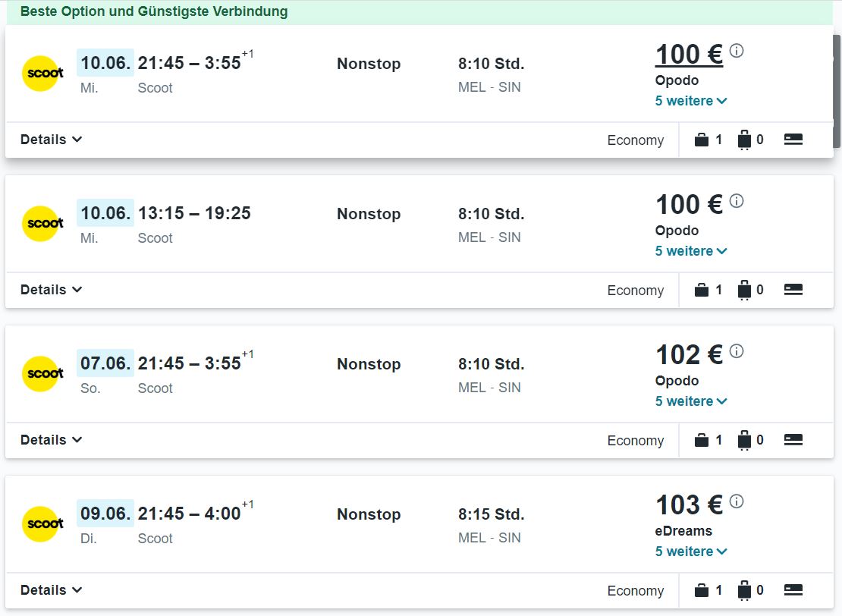The image size is (842, 616).
Task: Expand Details of the 13:15 – 19:25 flight
Action: coord(51,290)
